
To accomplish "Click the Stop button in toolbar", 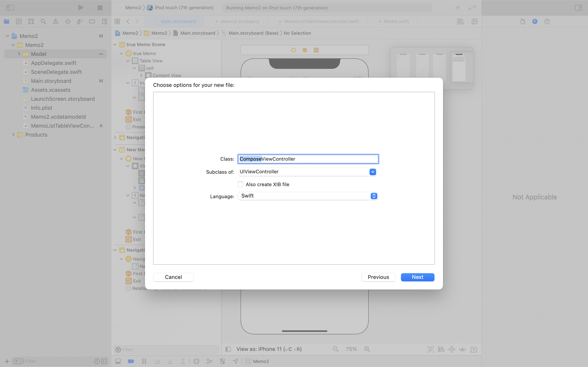I will 100,8.
